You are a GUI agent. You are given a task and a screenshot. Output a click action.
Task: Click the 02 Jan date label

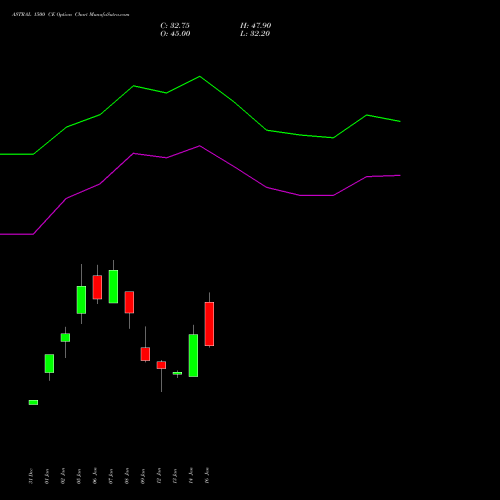(x=63, y=476)
